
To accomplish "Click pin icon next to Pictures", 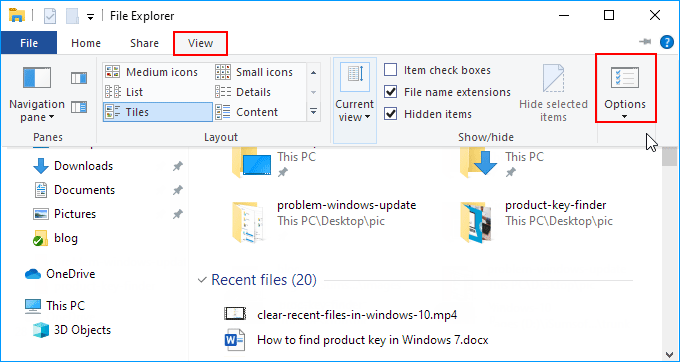I will 177,214.
